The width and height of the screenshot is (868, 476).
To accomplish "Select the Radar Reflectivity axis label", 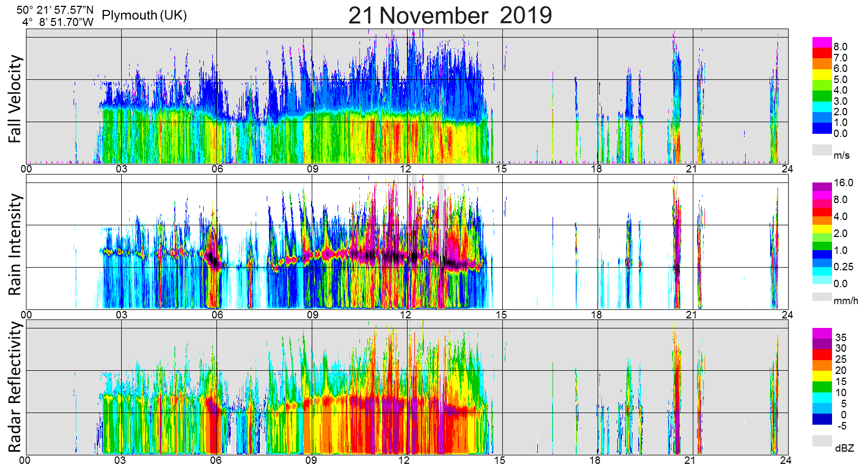I will pyautogui.click(x=15, y=387).
